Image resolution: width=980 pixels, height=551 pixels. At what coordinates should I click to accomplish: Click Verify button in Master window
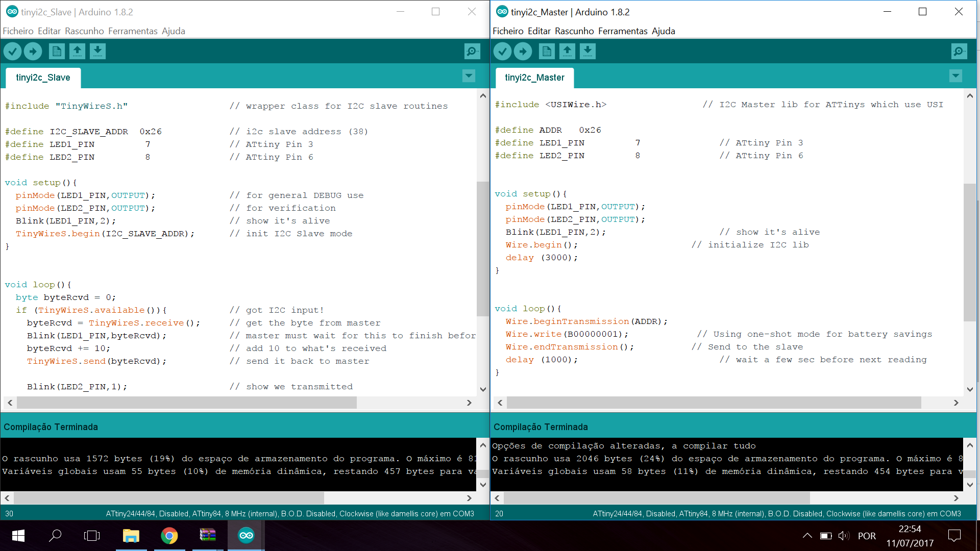pyautogui.click(x=503, y=51)
